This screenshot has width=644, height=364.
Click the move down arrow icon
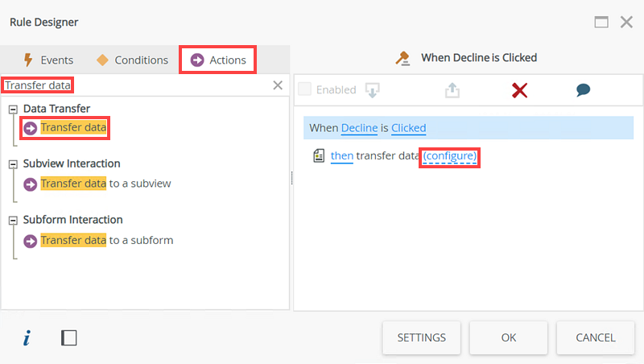pyautogui.click(x=372, y=90)
